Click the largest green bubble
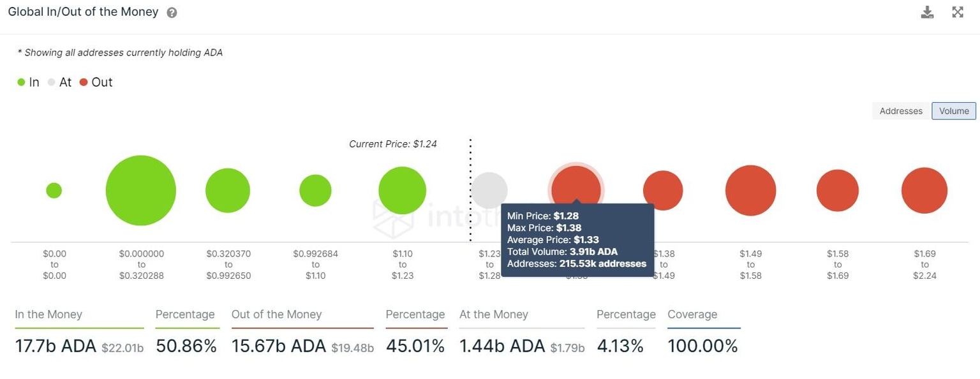 point(141,190)
